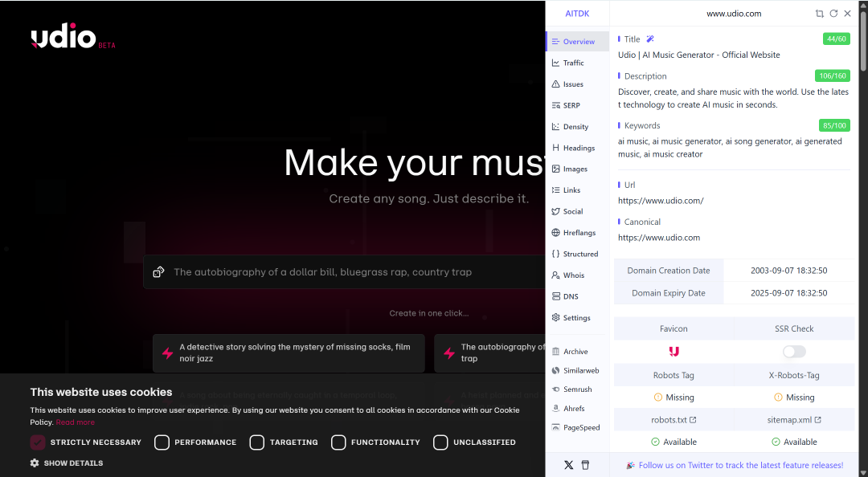Click the Available status under sitemap.xml

click(794, 442)
